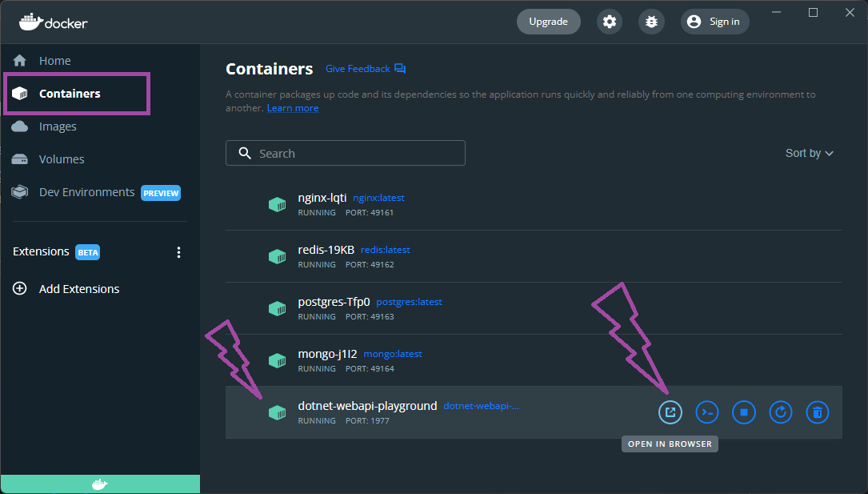Click the Give Feedback link

358,69
